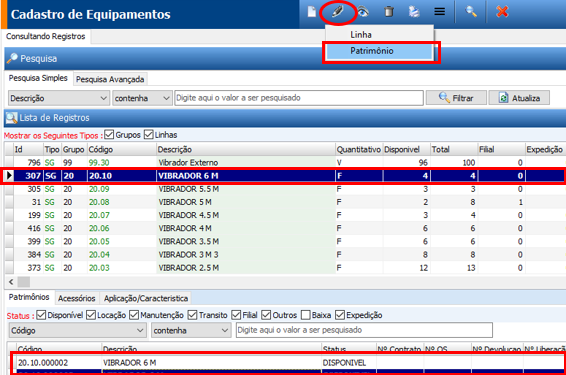The height and width of the screenshot is (375, 566).
Task: Open the Descrição search field dropdown
Action: (x=58, y=98)
